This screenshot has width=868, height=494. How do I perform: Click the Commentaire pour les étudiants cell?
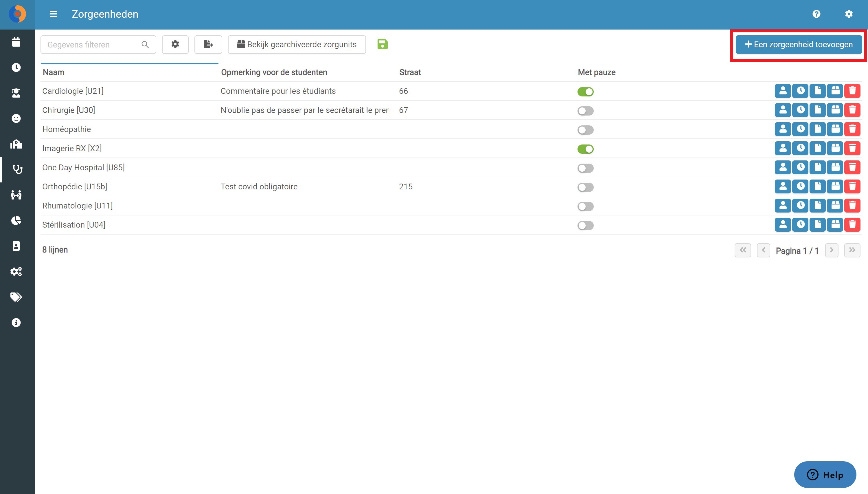(278, 91)
